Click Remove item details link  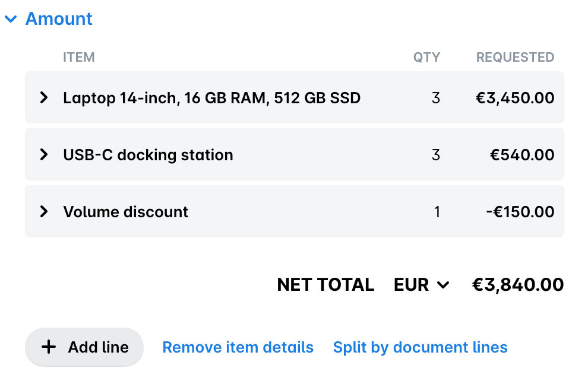tap(238, 347)
